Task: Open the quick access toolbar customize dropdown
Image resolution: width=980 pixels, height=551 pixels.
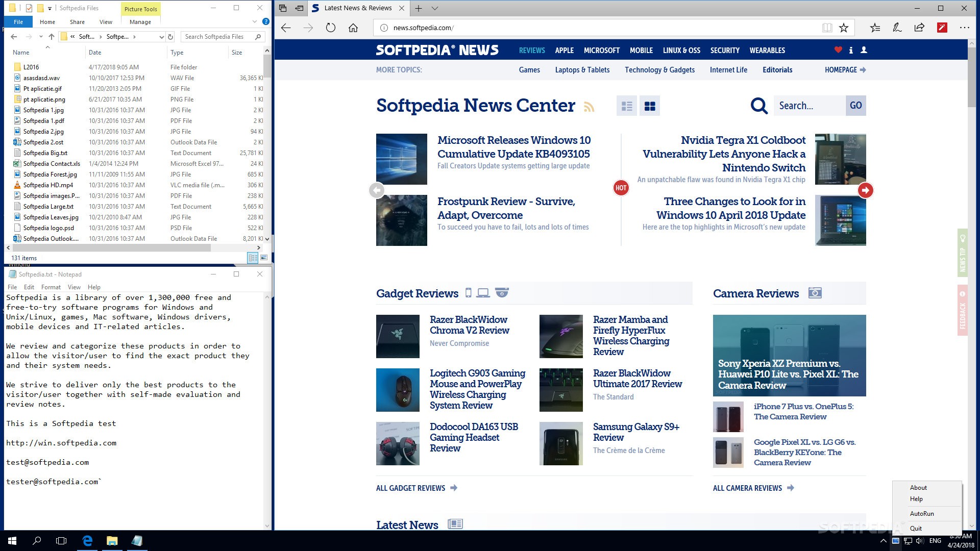Action: click(x=50, y=8)
